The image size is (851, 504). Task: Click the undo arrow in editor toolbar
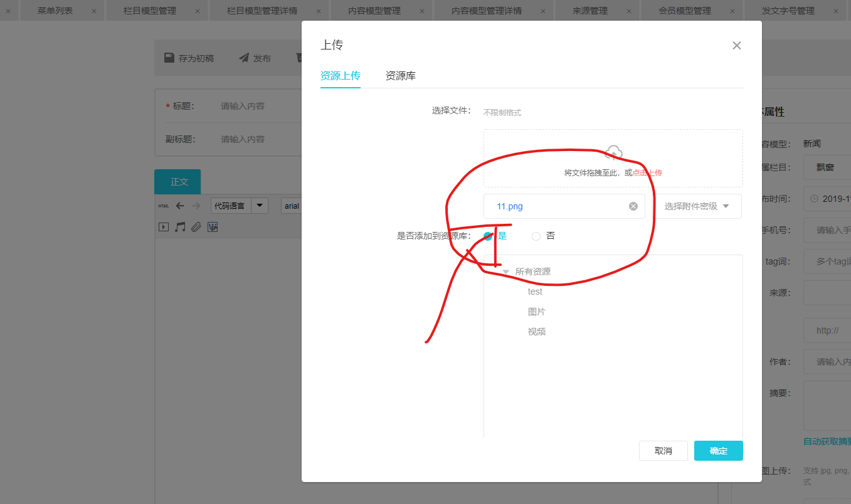(x=180, y=206)
